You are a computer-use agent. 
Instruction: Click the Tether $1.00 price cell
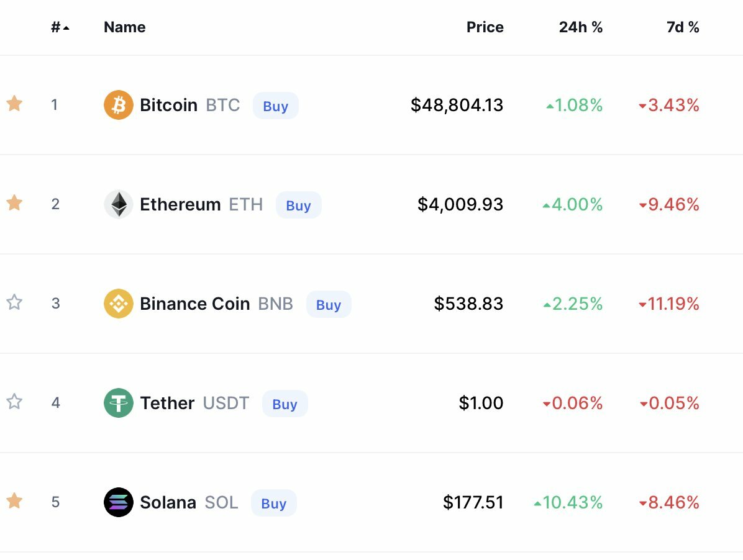tap(480, 403)
